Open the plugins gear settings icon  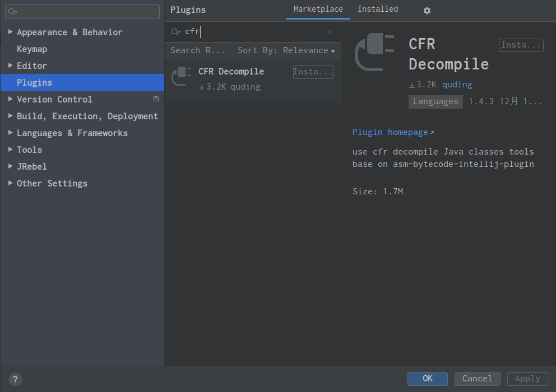[427, 11]
